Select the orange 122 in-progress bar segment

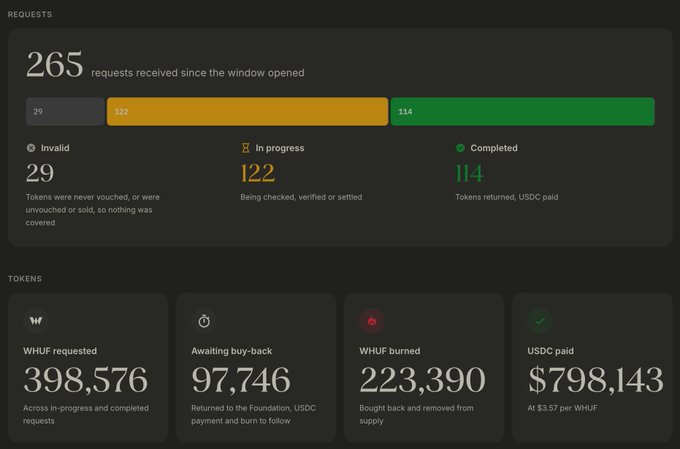click(248, 111)
